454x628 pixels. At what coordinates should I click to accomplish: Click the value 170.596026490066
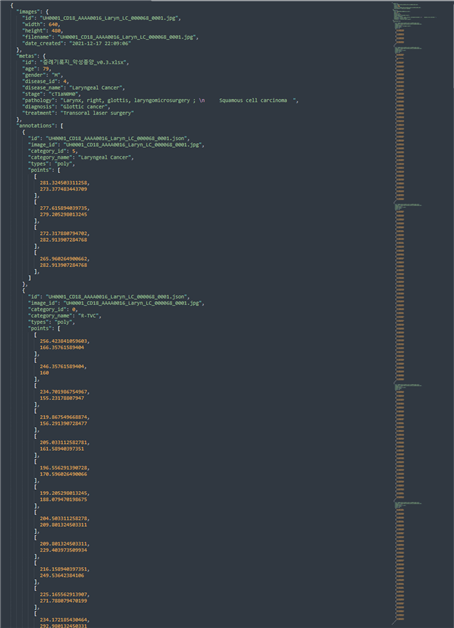pos(63,474)
